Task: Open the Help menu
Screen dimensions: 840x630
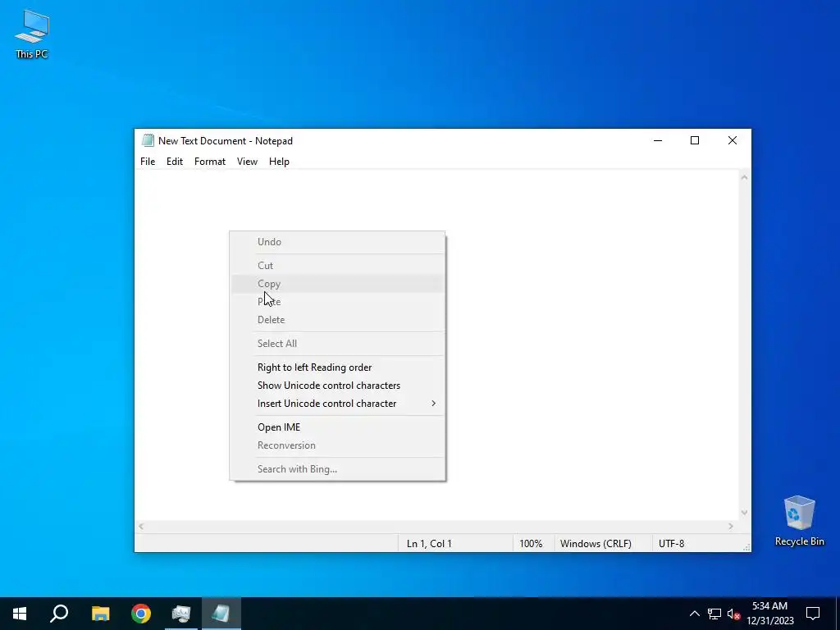Action: tap(279, 162)
